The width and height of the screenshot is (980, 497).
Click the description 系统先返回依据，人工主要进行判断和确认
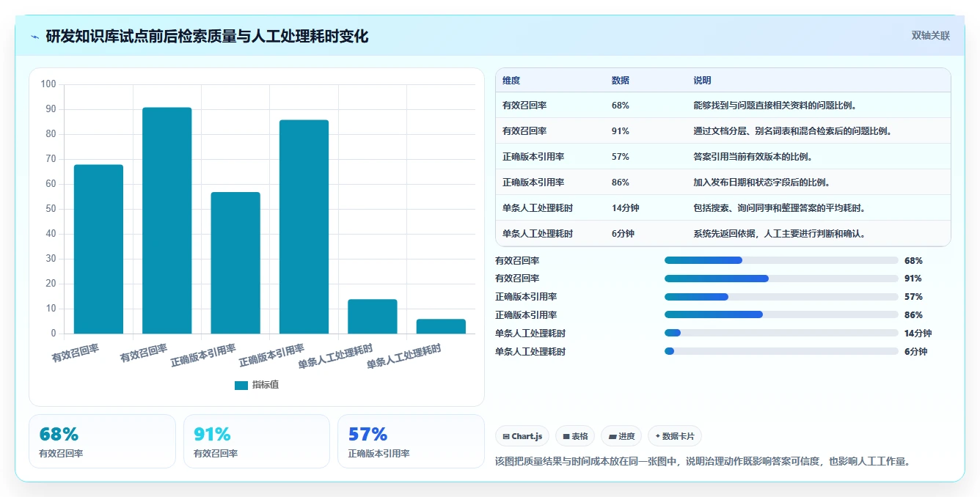(780, 234)
